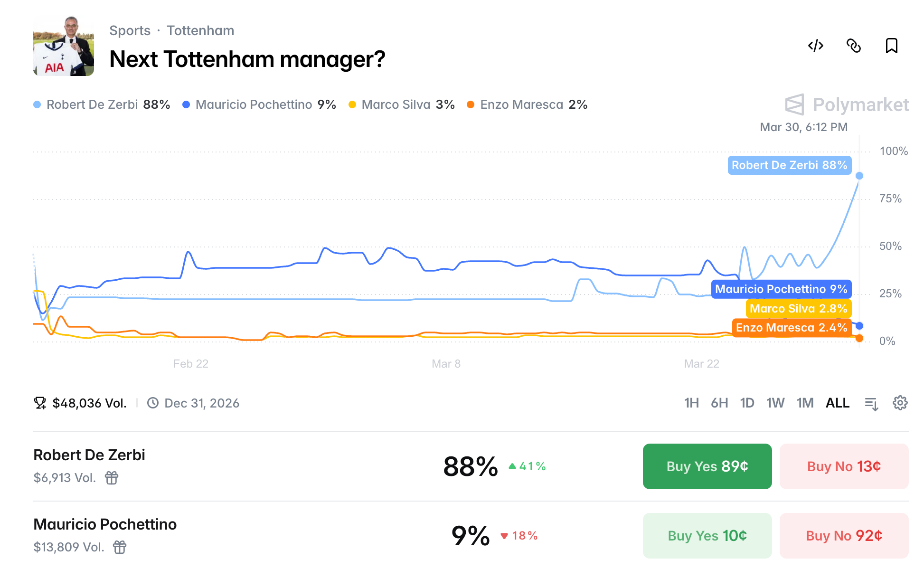Switch to the 1W chart view
This screenshot has width=924, height=569.
click(x=775, y=403)
